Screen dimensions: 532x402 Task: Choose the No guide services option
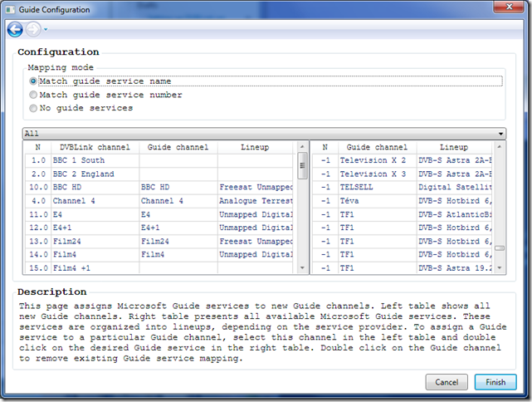point(33,108)
